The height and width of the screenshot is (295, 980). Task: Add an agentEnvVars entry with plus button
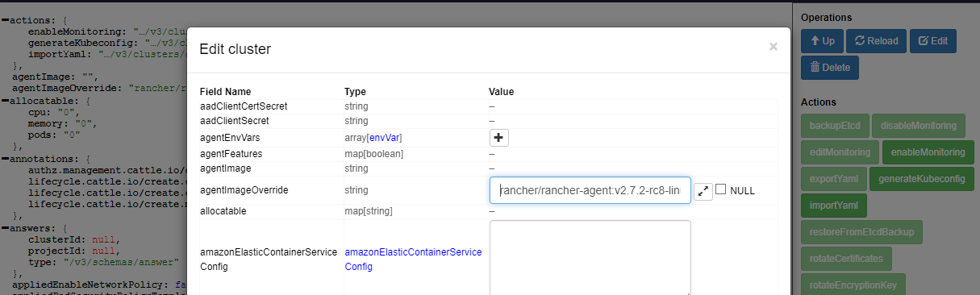click(x=499, y=138)
